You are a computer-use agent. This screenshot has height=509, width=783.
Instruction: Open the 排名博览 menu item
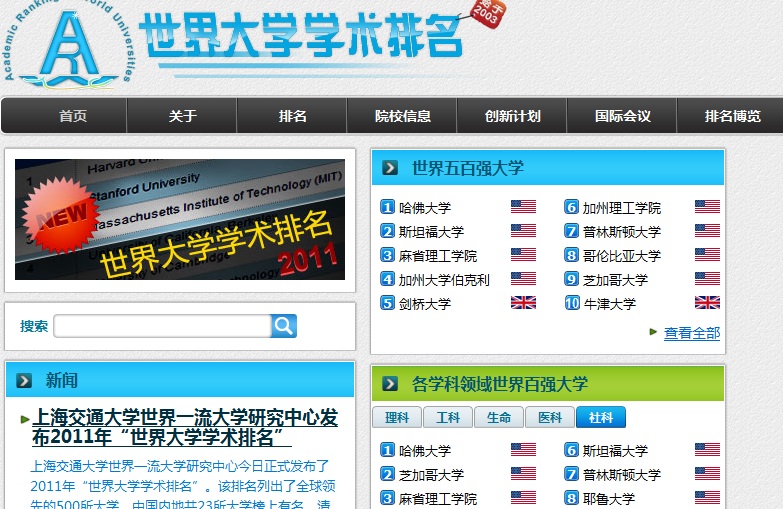[732, 116]
